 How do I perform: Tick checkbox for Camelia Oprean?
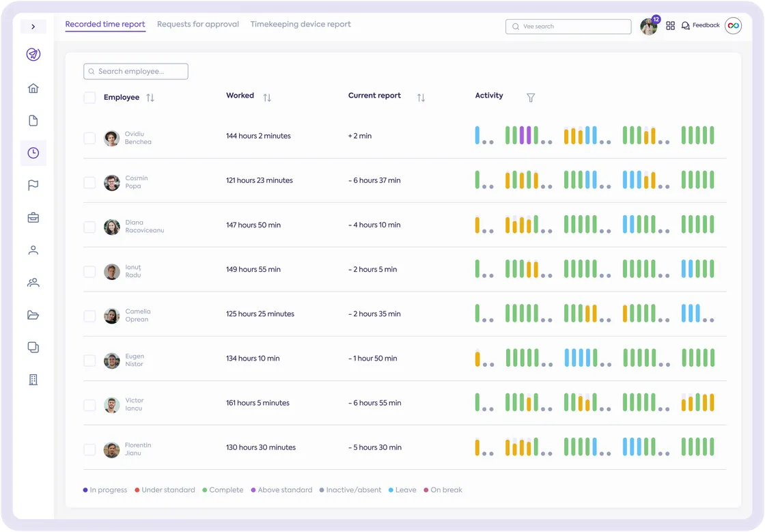89,316
